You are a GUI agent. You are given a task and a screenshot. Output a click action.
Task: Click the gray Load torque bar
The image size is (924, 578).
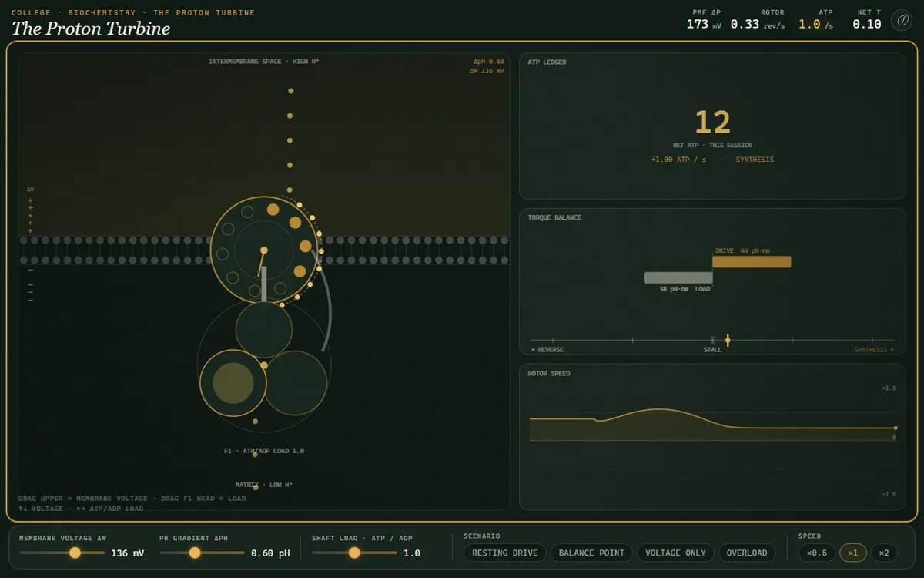click(x=678, y=277)
